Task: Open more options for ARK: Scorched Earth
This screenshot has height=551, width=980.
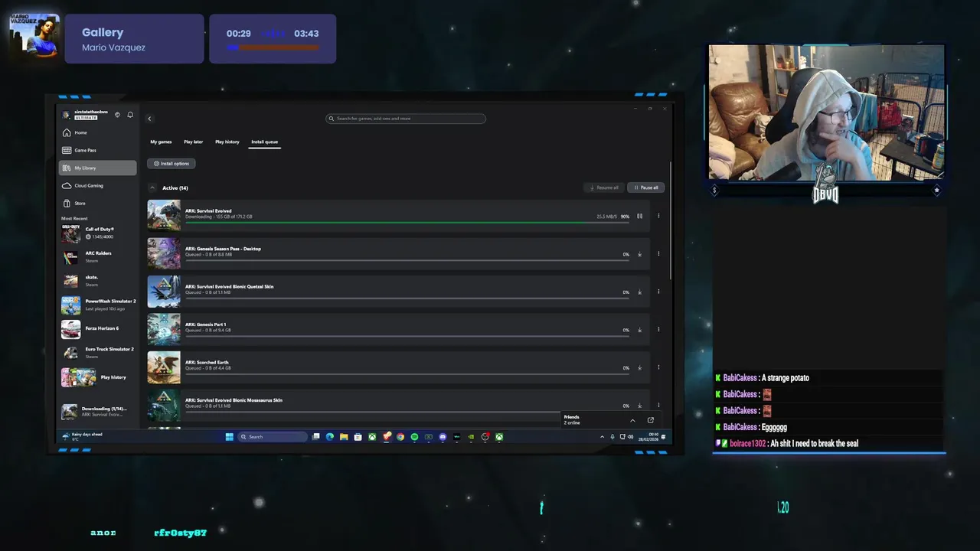Action: (658, 367)
